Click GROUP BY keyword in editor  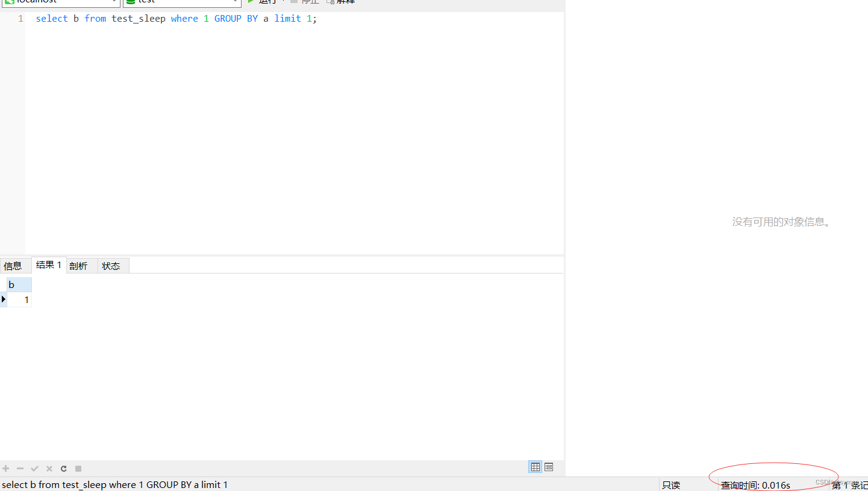pos(236,19)
